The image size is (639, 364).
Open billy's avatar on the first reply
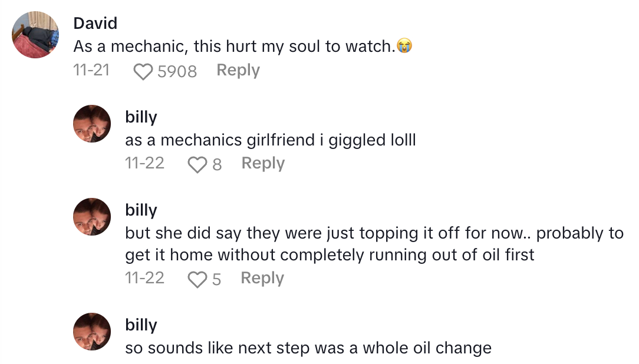92,124
